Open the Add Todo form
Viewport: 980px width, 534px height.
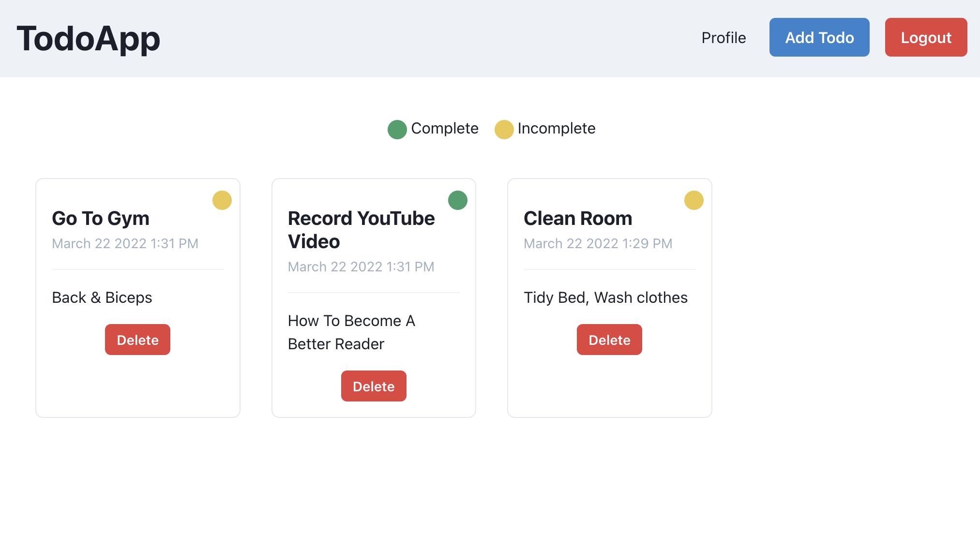click(819, 37)
